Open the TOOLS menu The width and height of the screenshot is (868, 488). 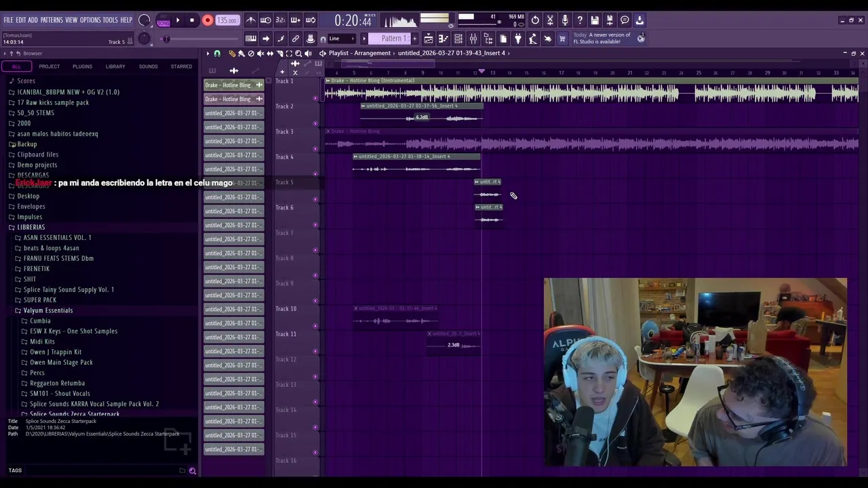[111, 20]
